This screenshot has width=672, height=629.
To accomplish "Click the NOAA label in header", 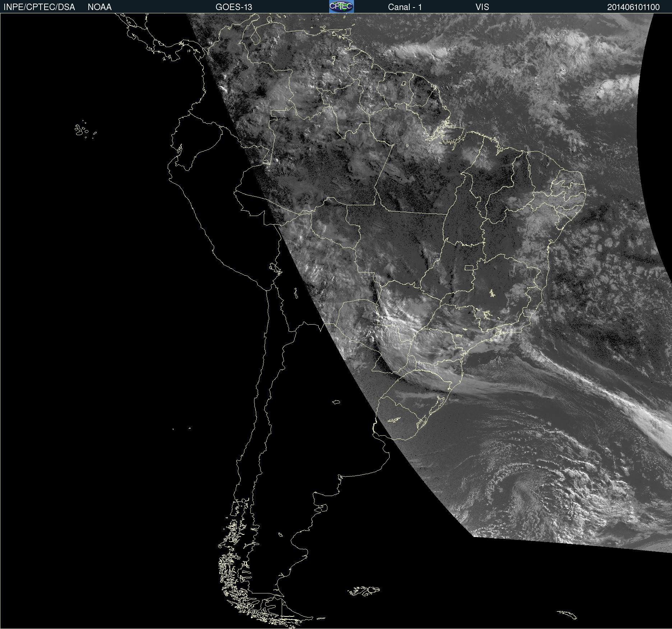I will (x=100, y=7).
